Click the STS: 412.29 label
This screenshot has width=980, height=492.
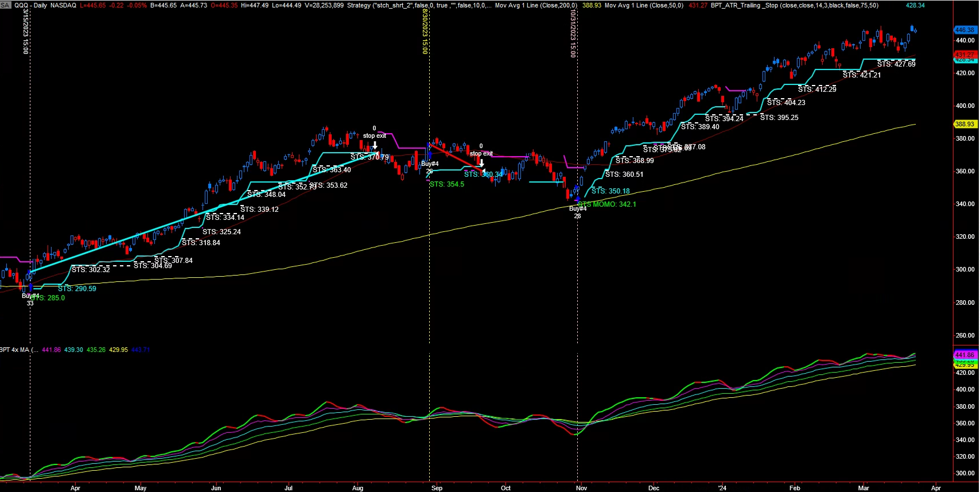pyautogui.click(x=817, y=90)
